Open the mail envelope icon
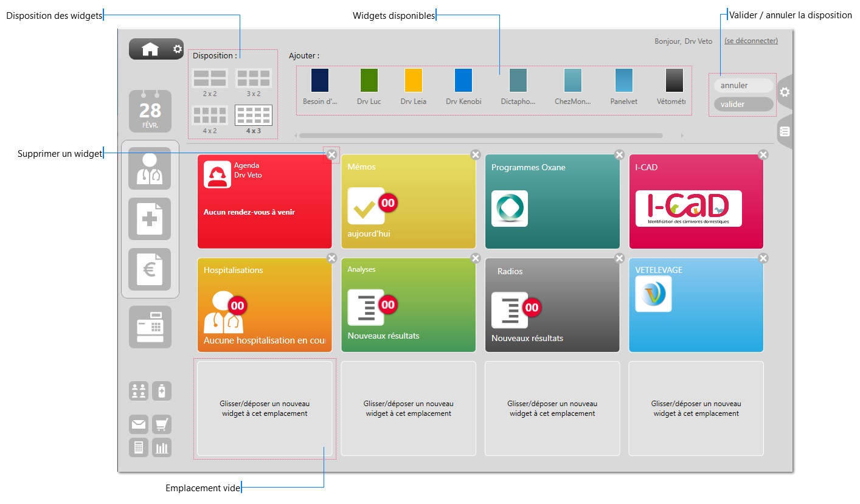Screen dimensions: 860x504 (x=139, y=424)
